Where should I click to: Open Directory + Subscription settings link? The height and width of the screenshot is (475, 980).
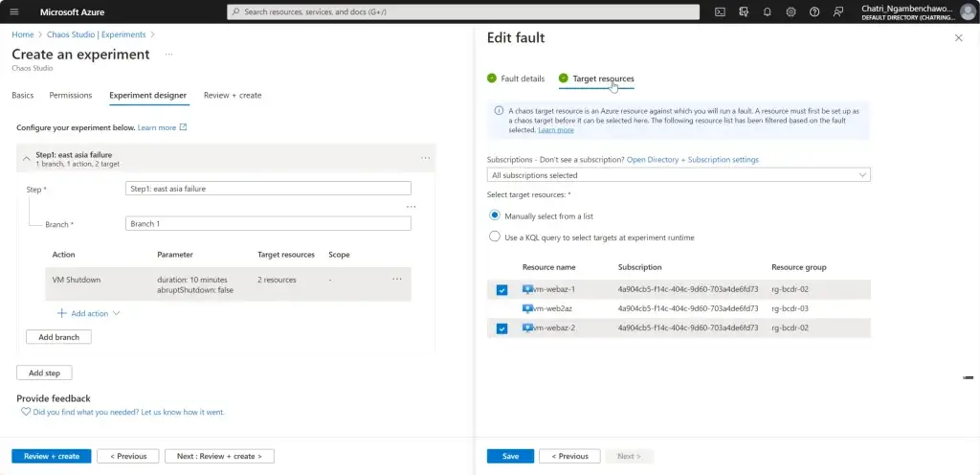pyautogui.click(x=693, y=160)
